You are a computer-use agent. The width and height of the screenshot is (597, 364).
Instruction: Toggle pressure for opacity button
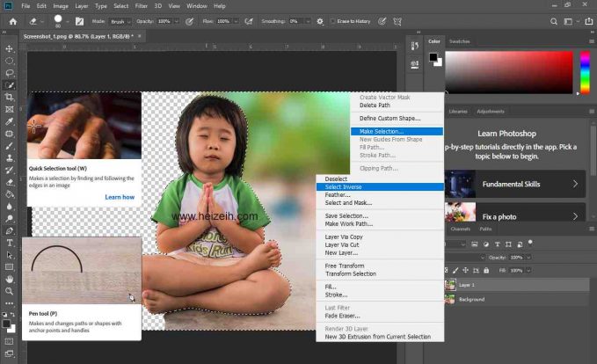[189, 22]
